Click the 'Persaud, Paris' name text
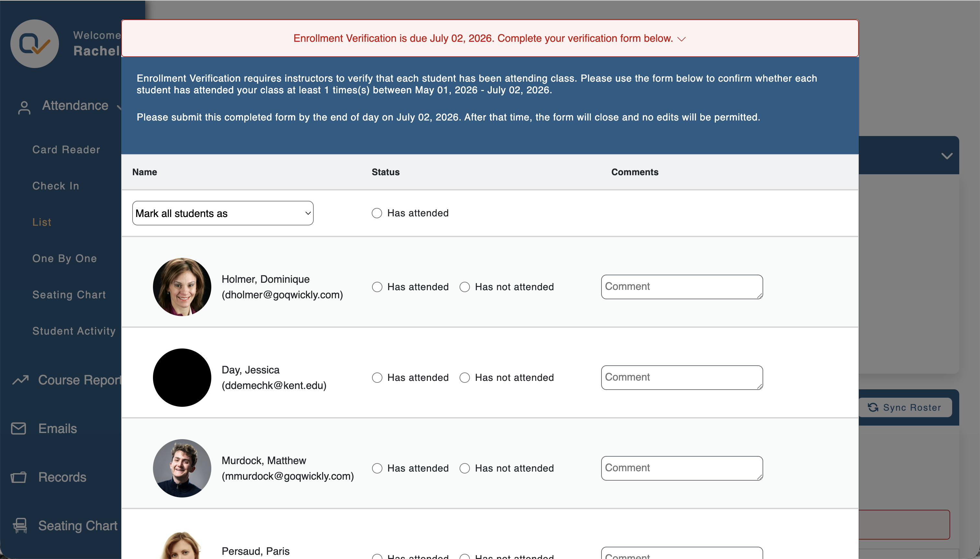Image resolution: width=980 pixels, height=559 pixels. tap(255, 551)
